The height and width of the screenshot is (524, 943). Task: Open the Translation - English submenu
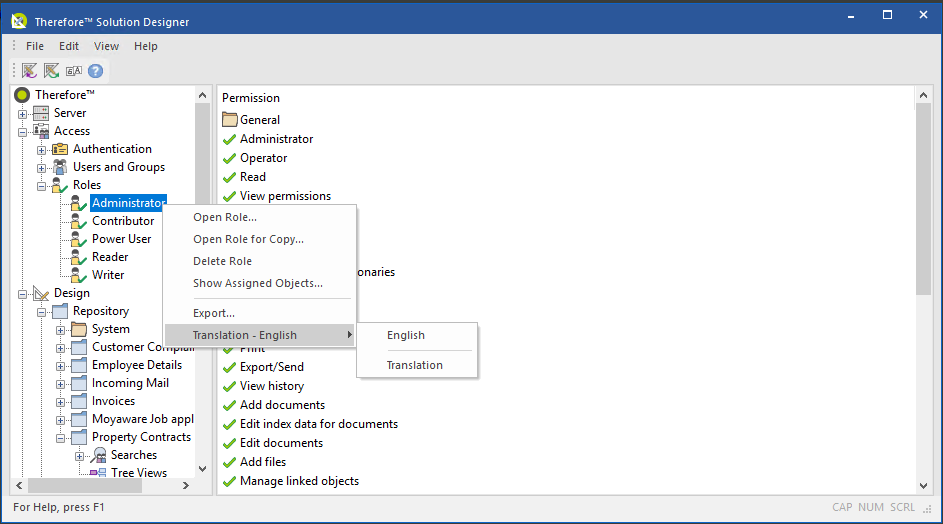click(260, 335)
